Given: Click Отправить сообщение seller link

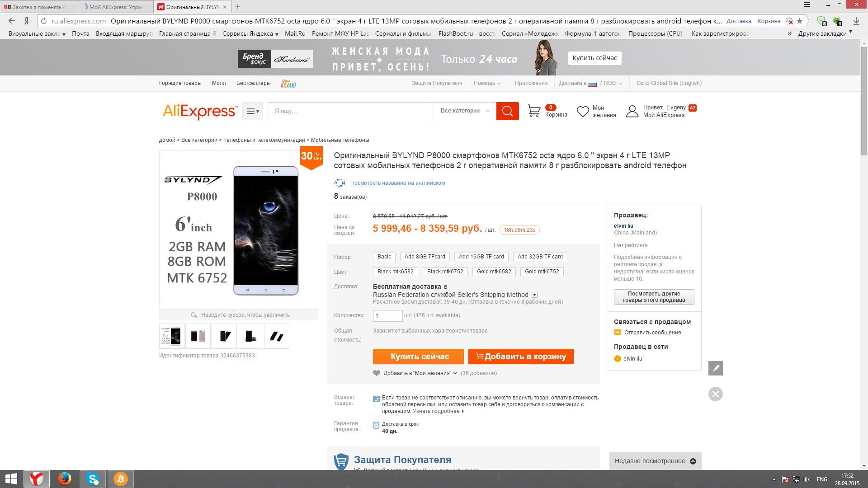Looking at the screenshot, I should point(652,333).
